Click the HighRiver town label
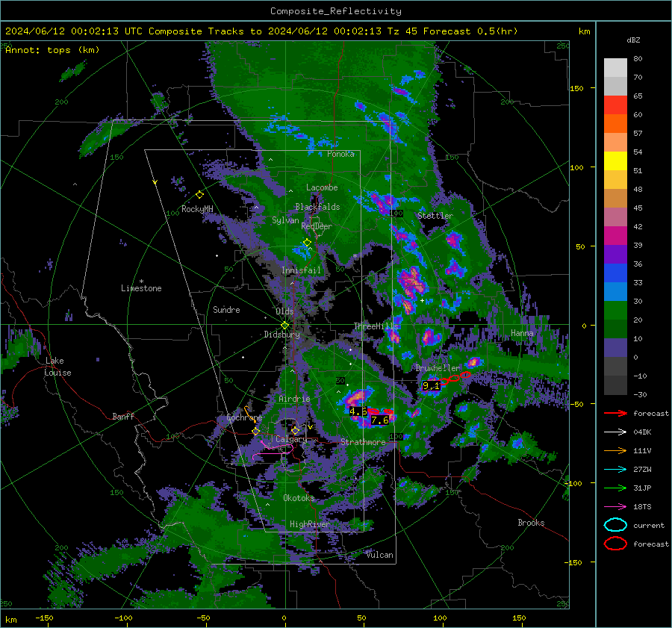Screen dimensions: 672x628 310,524
